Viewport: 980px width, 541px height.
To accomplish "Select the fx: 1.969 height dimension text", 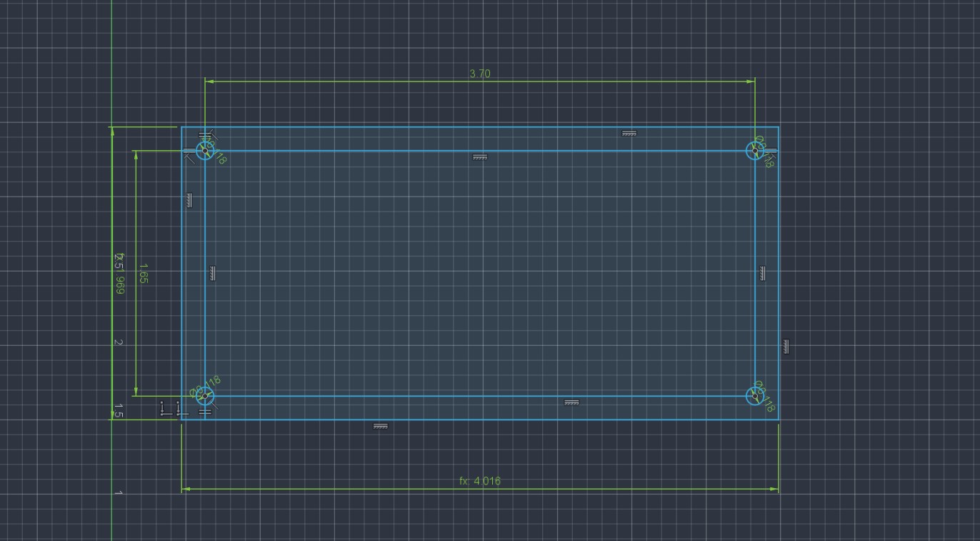I will [x=119, y=274].
